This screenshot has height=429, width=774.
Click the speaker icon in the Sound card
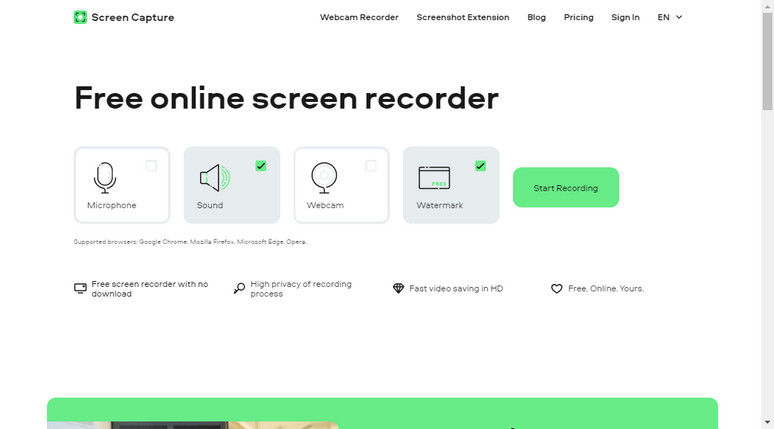pyautogui.click(x=215, y=178)
